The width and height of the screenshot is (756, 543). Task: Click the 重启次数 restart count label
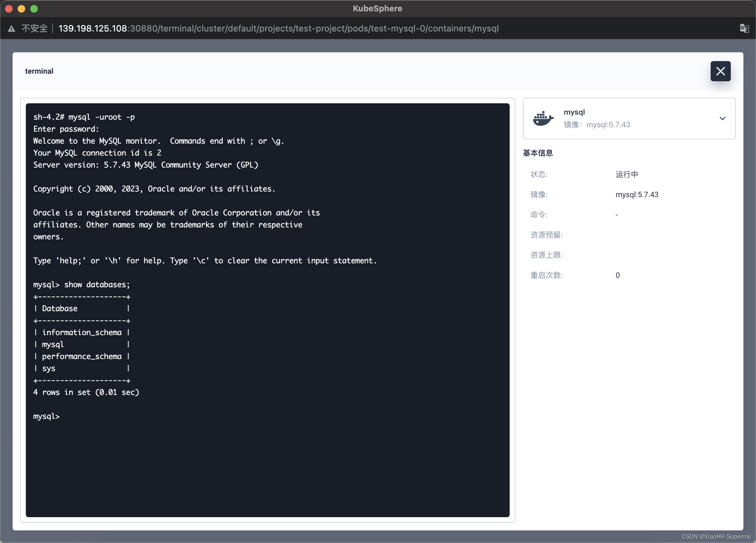(546, 275)
